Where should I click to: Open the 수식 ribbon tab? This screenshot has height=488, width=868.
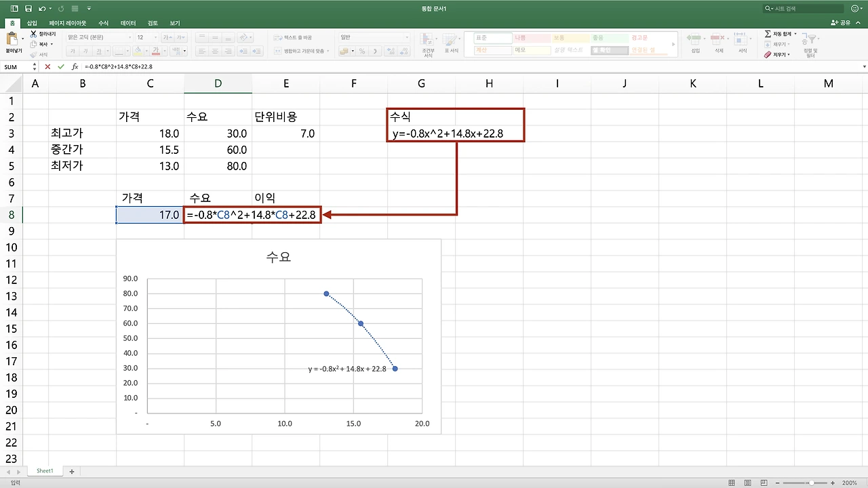pos(103,23)
